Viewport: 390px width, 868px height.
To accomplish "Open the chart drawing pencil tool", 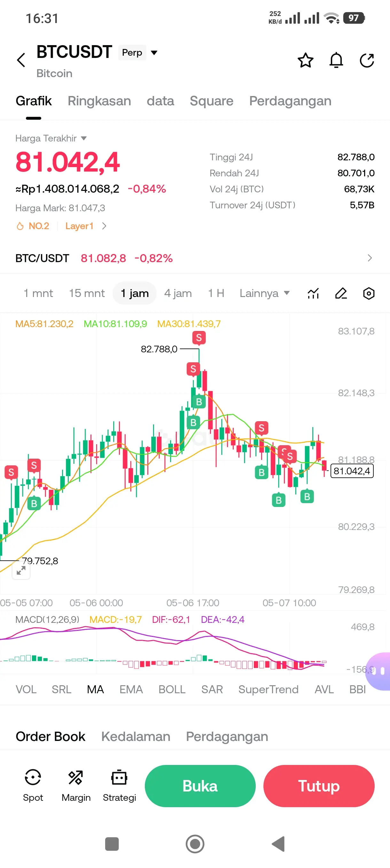I will (341, 293).
